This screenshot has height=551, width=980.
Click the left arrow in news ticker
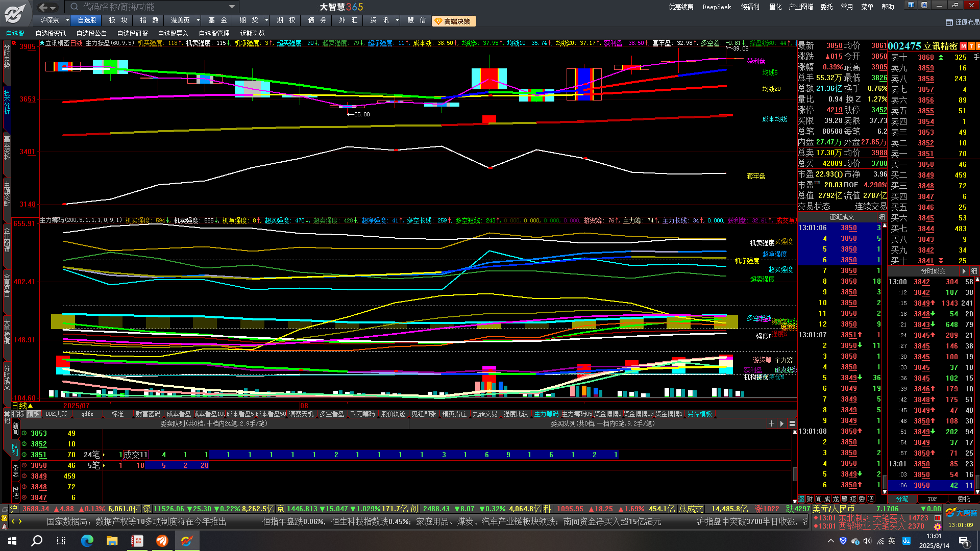point(13,521)
